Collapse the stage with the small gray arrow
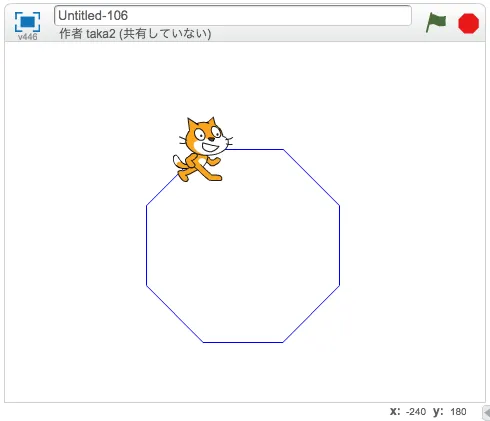 click(486, 413)
